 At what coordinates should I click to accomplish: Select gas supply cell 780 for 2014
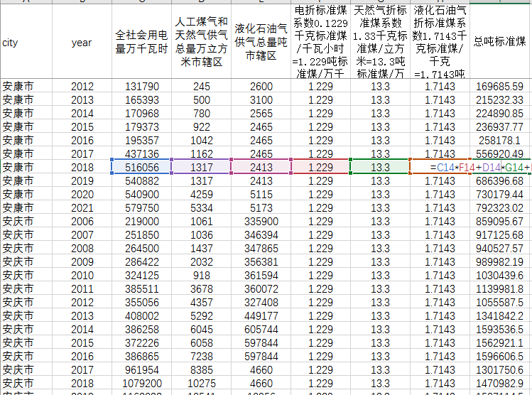tap(202, 114)
